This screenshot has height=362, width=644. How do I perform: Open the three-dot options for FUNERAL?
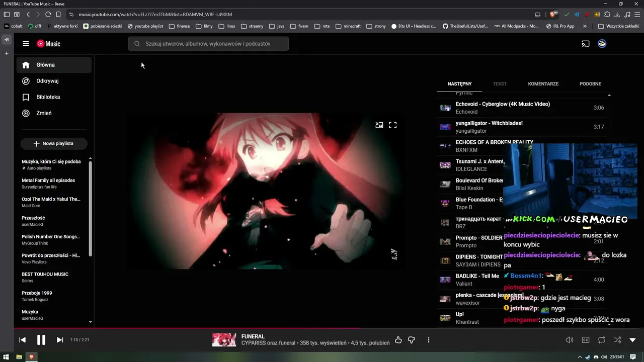[429, 340]
